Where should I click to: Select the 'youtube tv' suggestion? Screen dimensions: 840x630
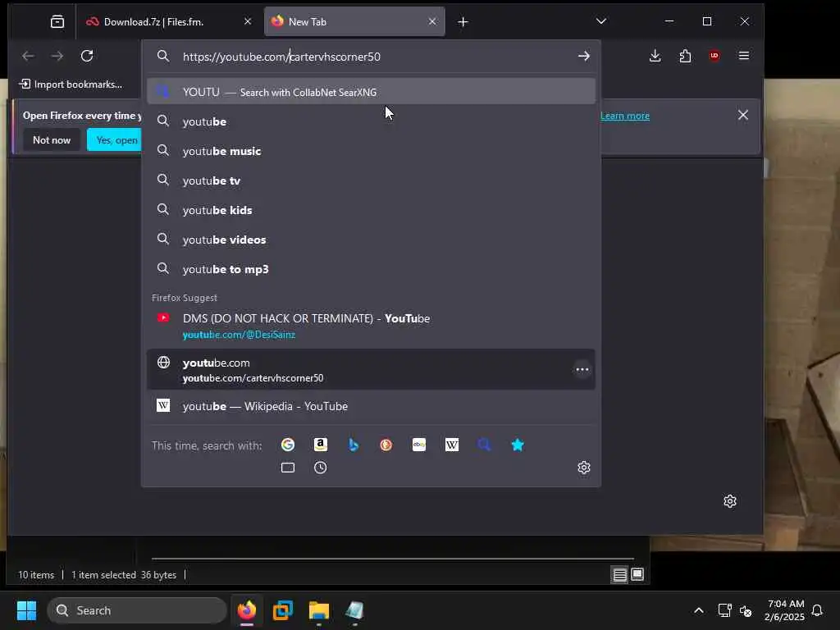tap(371, 180)
